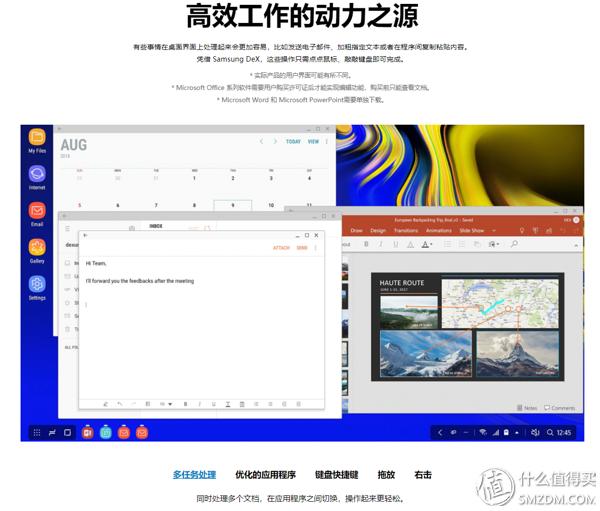Click the home square icon in taskbar
This screenshot has width=600, height=511.
point(67,433)
